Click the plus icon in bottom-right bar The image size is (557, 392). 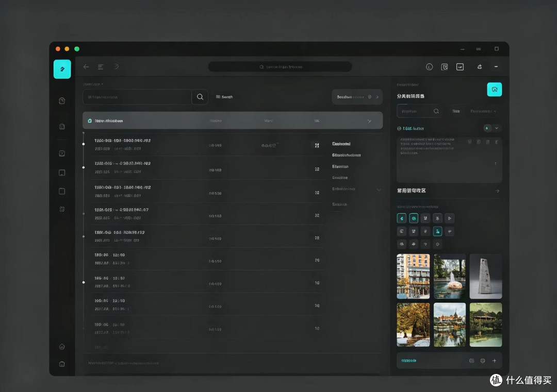click(494, 361)
